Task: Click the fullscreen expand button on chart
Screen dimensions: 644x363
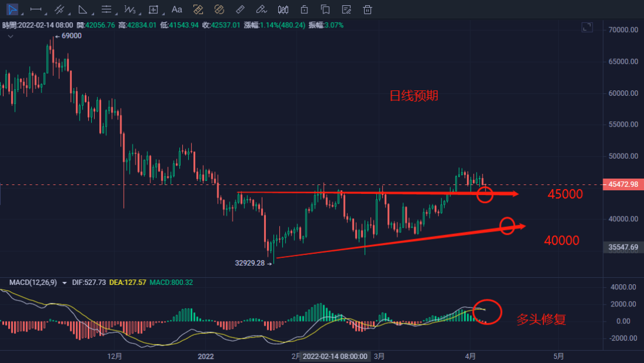Action: pyautogui.click(x=587, y=27)
